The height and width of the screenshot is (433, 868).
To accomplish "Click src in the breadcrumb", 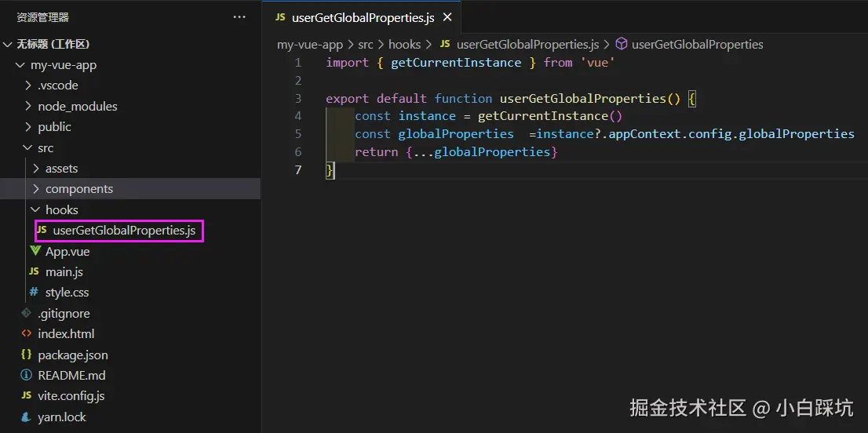I will tap(366, 44).
